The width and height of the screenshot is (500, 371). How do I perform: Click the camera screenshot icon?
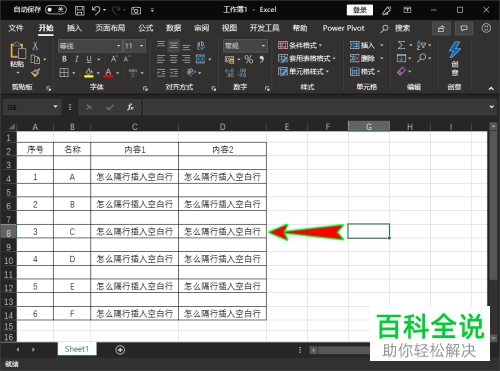[x=136, y=11]
